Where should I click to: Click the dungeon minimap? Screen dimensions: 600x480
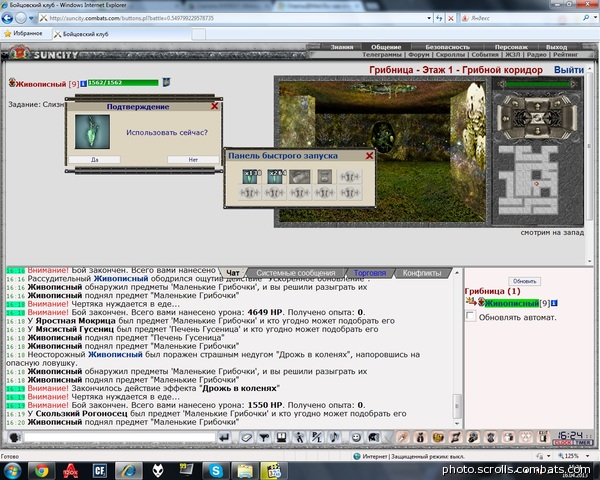pos(528,180)
